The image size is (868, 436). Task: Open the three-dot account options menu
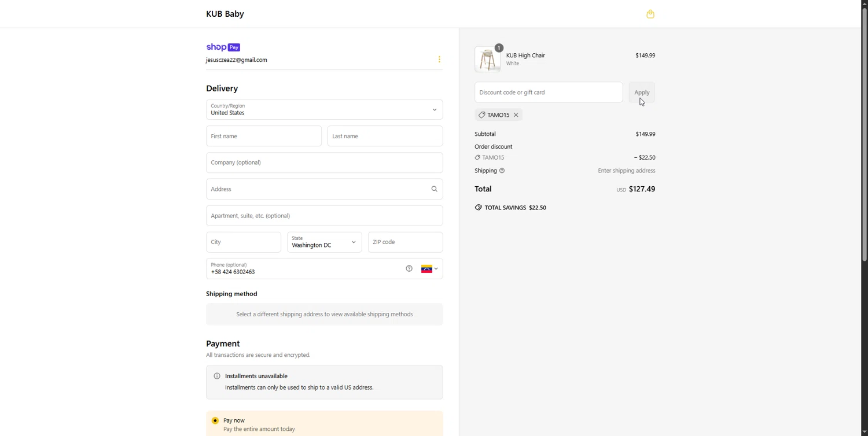[439, 59]
